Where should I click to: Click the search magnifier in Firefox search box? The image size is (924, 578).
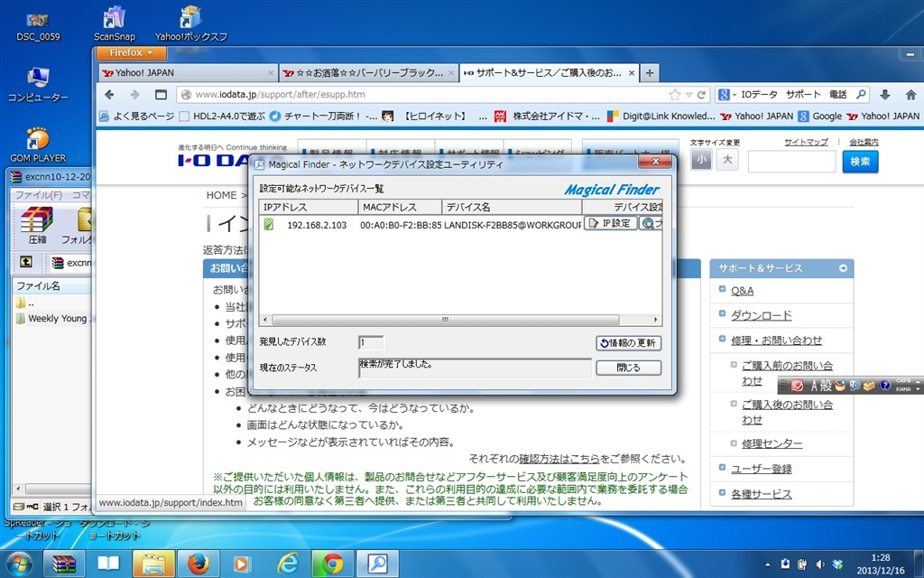pos(861,94)
